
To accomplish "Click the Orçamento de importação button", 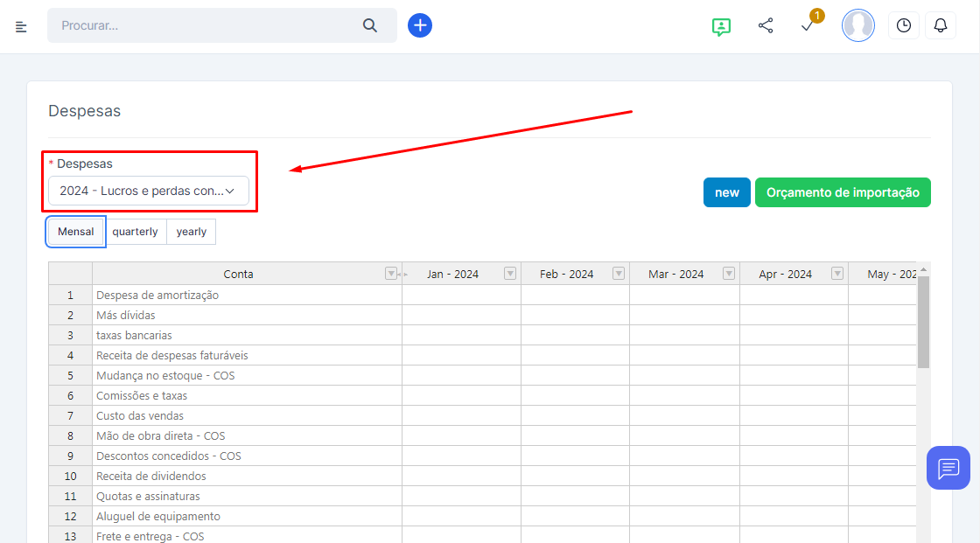I will tap(843, 192).
